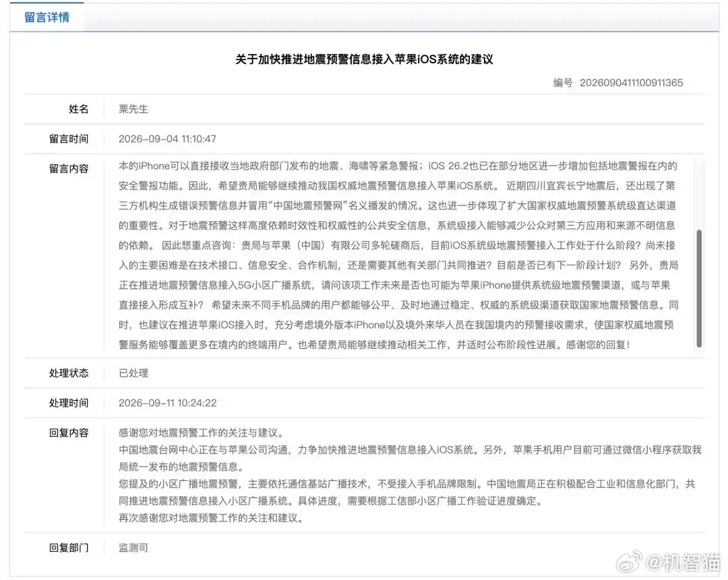728x580 pixels.
Task: Click the 处理时间 label
Action: click(x=69, y=403)
